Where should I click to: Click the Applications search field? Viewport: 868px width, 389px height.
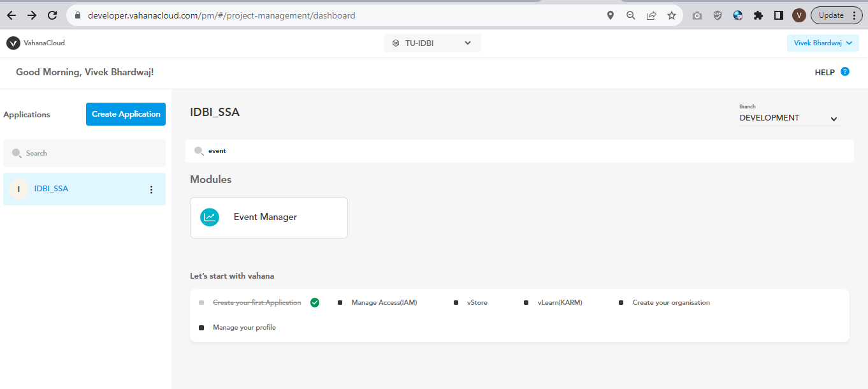(89, 153)
